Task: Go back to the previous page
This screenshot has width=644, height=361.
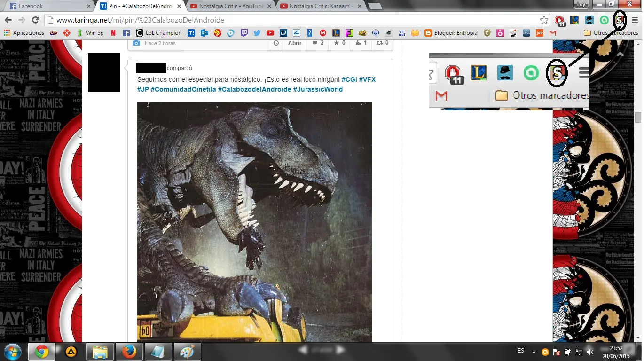Action: click(8, 20)
